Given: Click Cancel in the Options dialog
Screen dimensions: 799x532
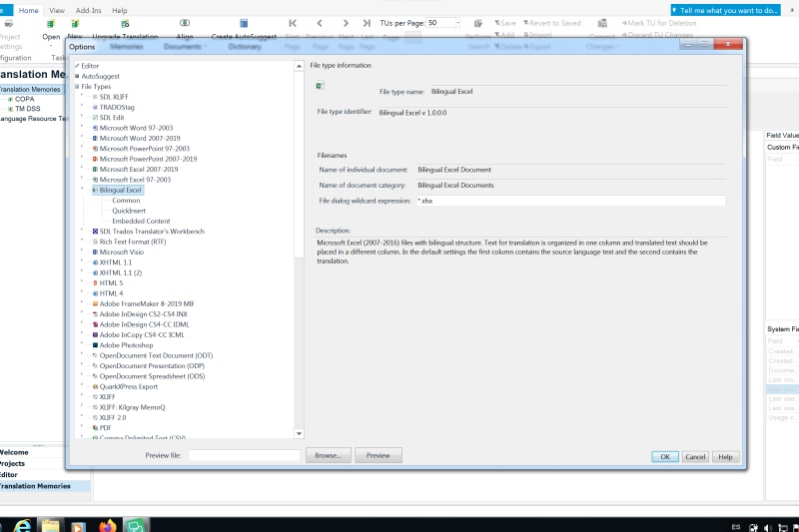Looking at the screenshot, I should tap(695, 457).
